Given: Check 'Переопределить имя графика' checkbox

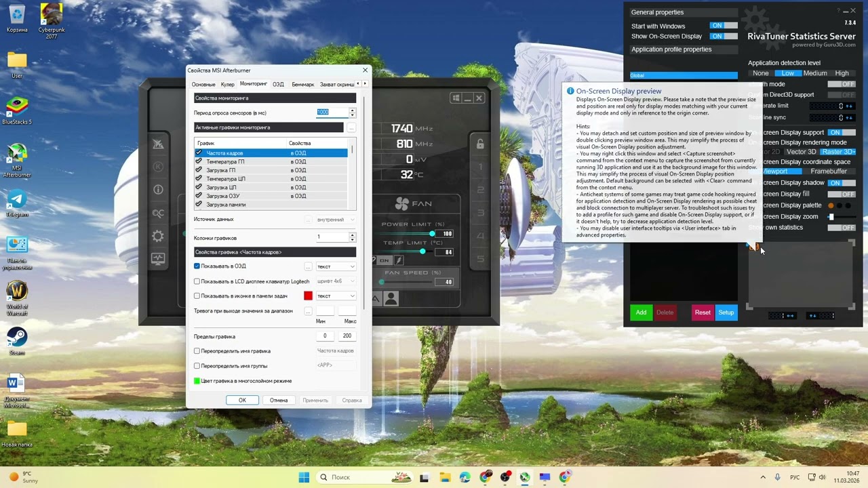Looking at the screenshot, I should click(x=197, y=351).
